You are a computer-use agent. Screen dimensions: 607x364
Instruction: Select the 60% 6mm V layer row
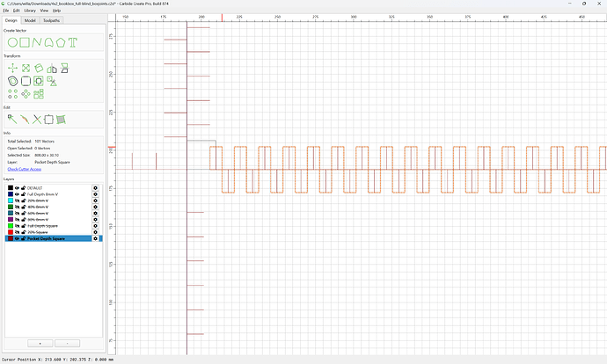54,213
